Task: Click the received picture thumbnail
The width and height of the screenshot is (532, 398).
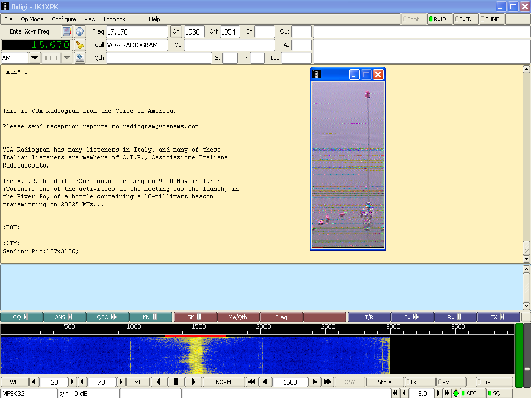Action: coord(348,165)
